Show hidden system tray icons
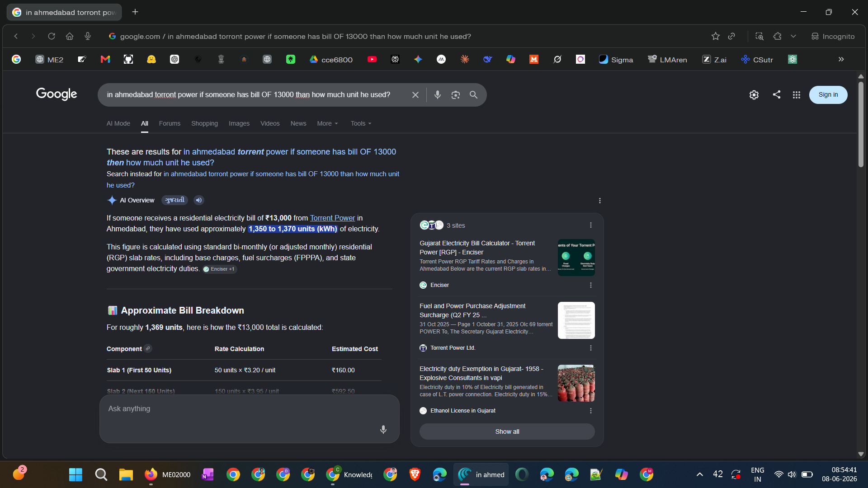868x488 pixels. 700,474
